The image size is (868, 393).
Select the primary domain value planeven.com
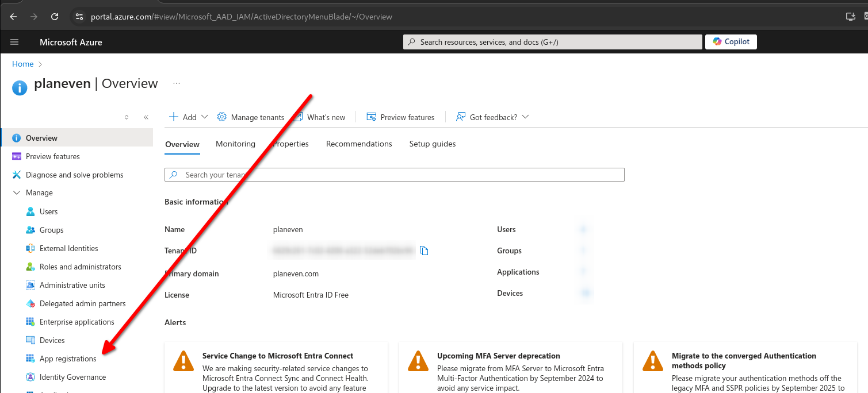coord(296,273)
